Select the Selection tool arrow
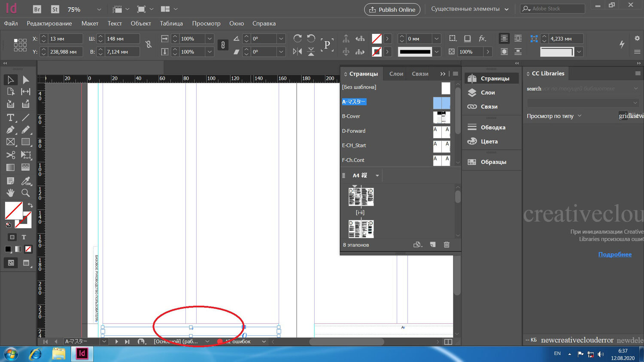This screenshot has width=644, height=362. 11,80
